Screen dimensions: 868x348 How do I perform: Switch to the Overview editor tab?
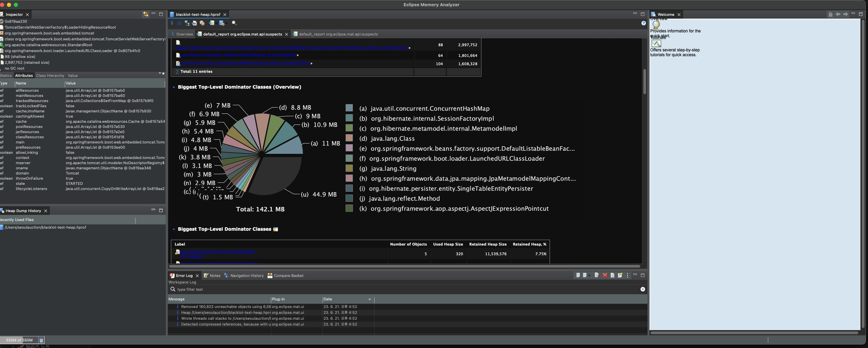[x=182, y=34]
